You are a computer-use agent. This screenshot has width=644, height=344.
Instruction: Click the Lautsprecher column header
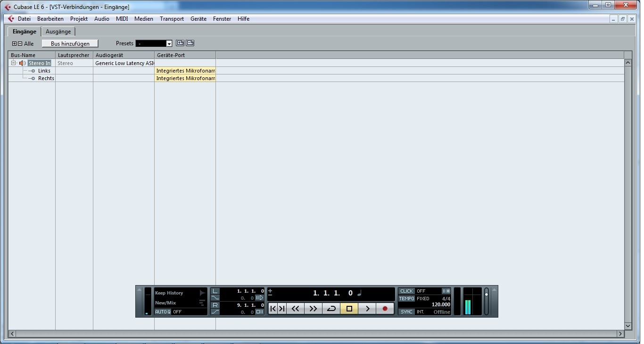(74, 55)
